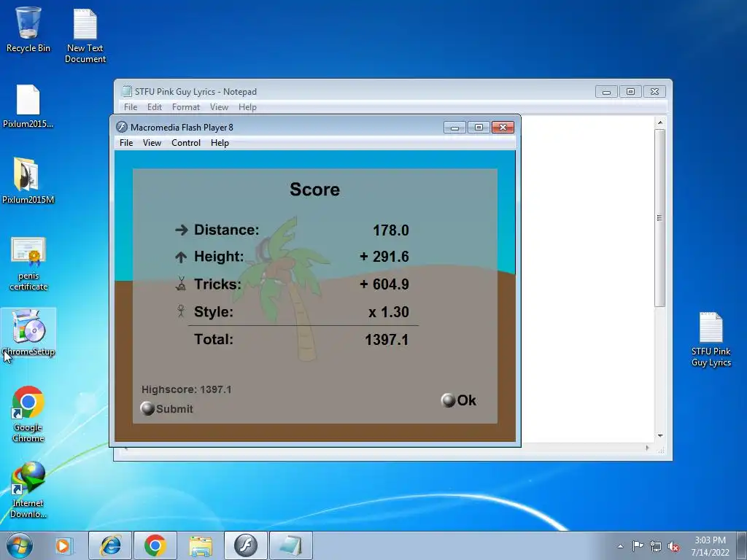Select New Text Document desktop icon
Screen dimensions: 747x560
click(85, 36)
